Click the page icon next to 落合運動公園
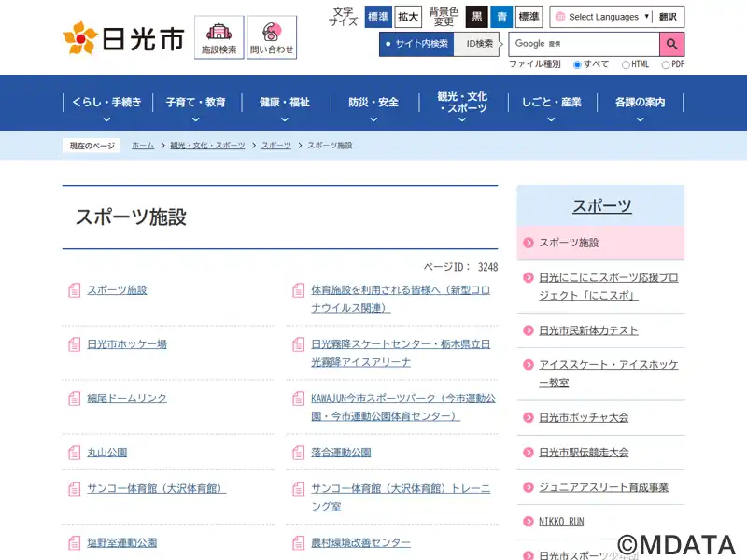 pos(299,453)
